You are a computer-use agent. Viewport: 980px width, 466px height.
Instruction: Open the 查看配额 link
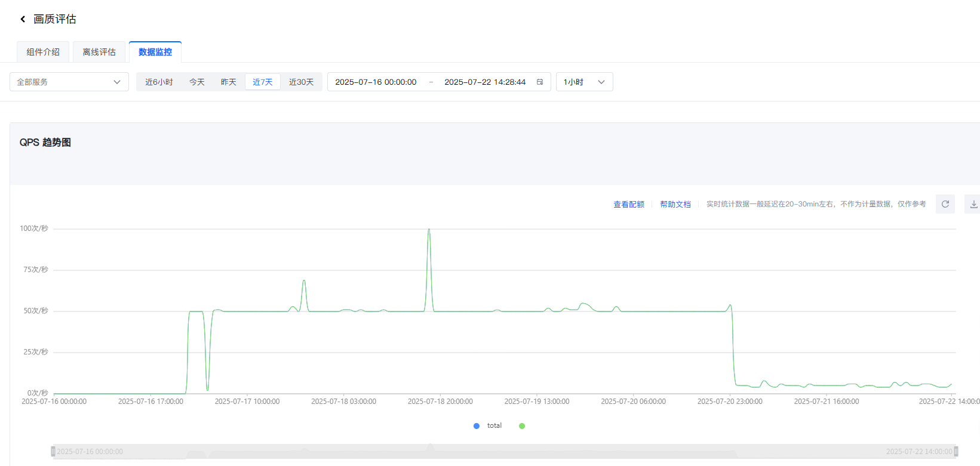(x=629, y=204)
